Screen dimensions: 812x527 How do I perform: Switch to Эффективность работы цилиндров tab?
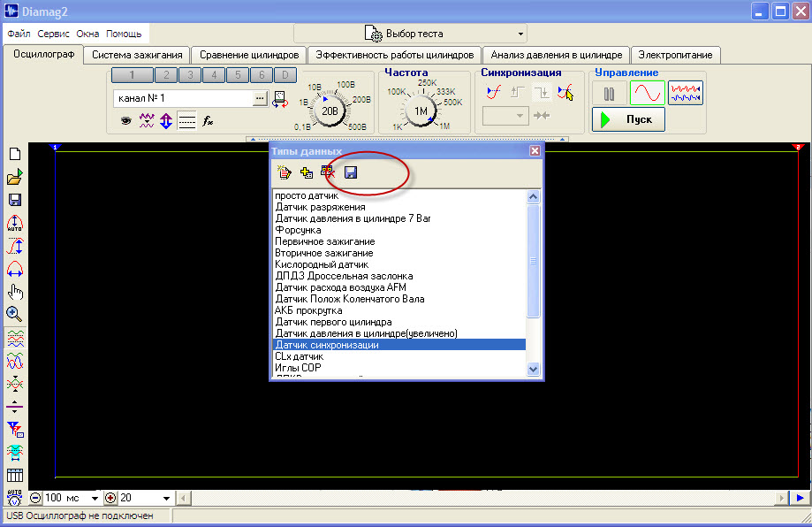tap(395, 55)
